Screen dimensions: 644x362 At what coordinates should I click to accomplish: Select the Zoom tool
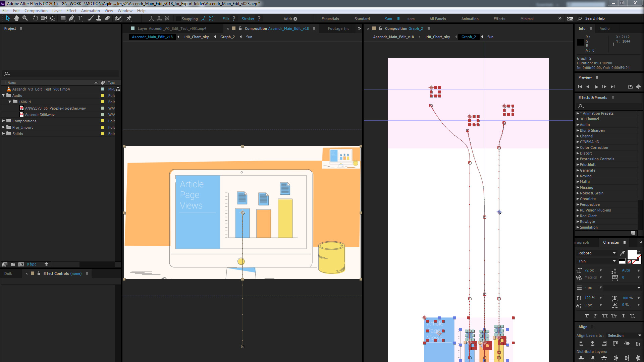[25, 18]
